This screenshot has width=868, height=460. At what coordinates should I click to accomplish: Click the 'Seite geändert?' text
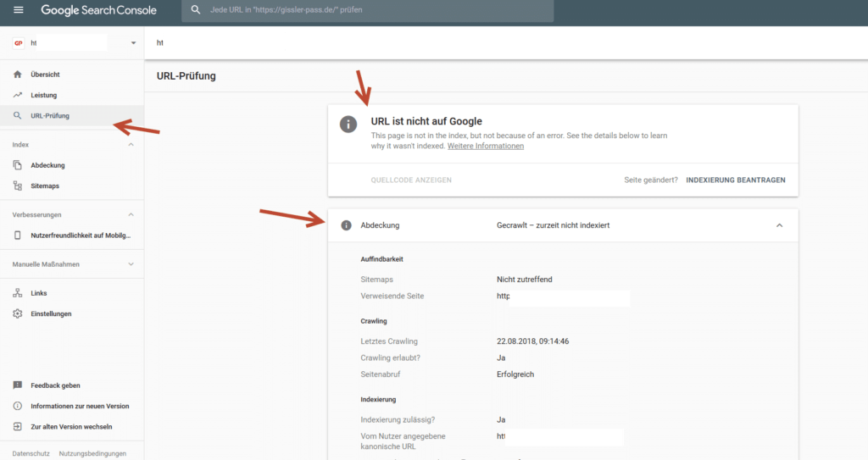(x=650, y=180)
